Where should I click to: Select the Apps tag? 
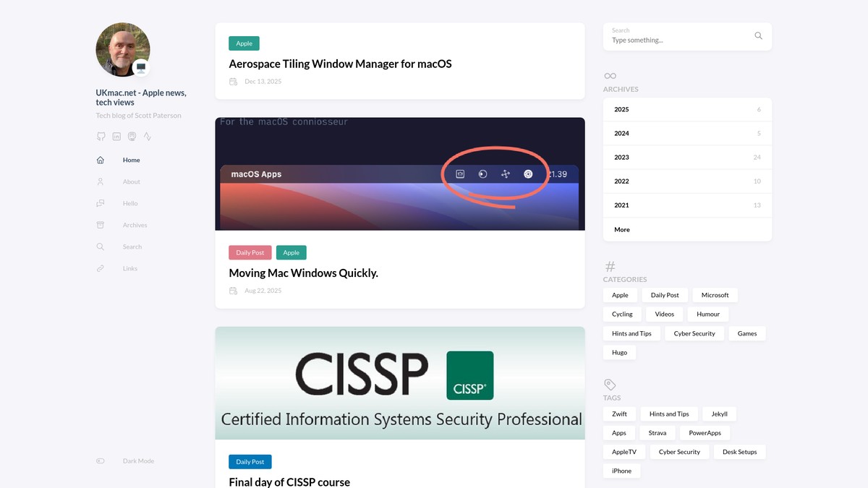tap(619, 432)
